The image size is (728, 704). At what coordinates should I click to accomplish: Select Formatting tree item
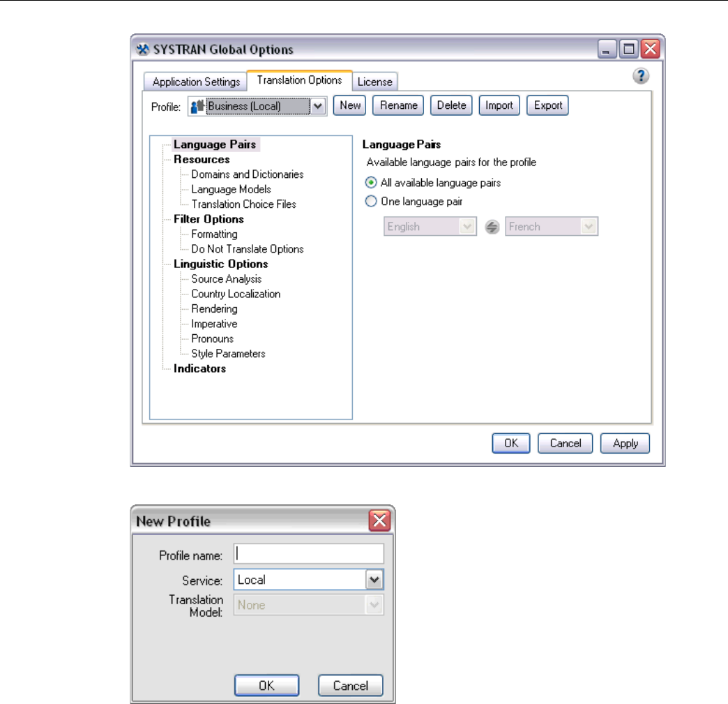click(214, 234)
